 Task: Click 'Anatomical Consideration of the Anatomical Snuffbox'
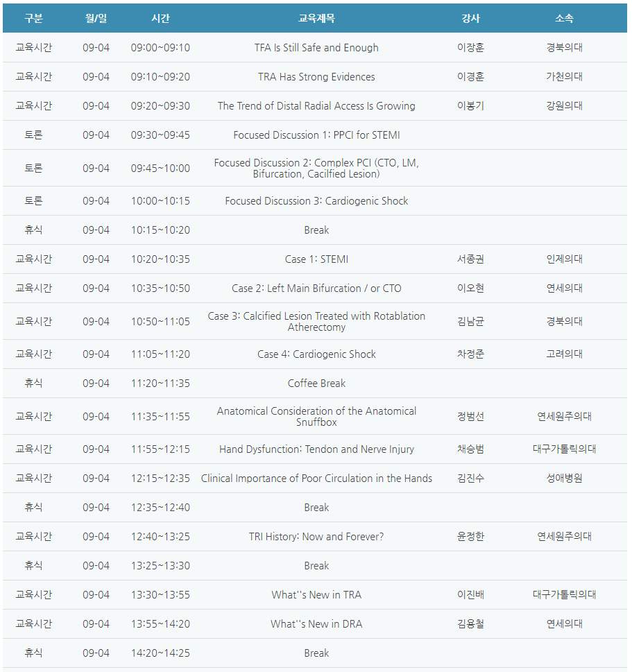pos(316,417)
